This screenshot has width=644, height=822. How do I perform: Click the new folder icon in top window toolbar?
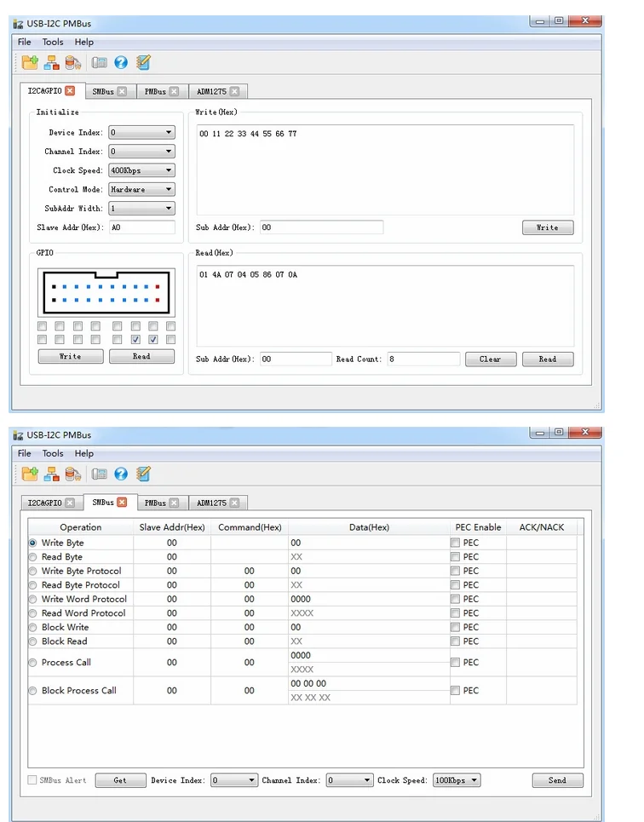point(30,62)
